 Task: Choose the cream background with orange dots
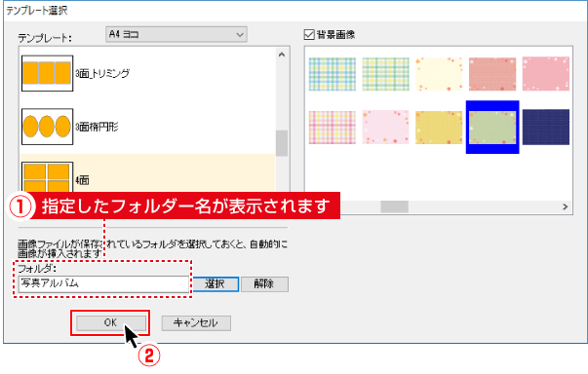coord(439,74)
